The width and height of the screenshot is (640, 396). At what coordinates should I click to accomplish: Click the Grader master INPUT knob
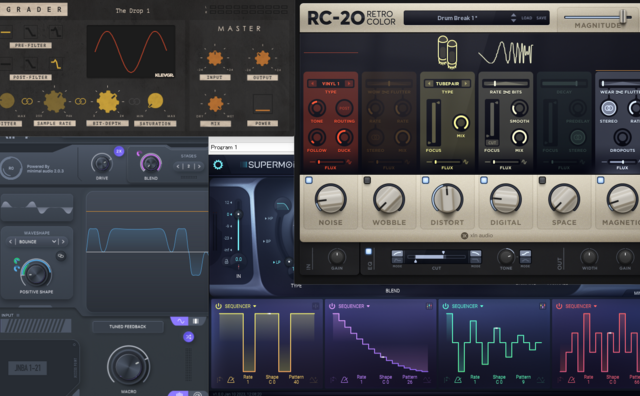(215, 58)
